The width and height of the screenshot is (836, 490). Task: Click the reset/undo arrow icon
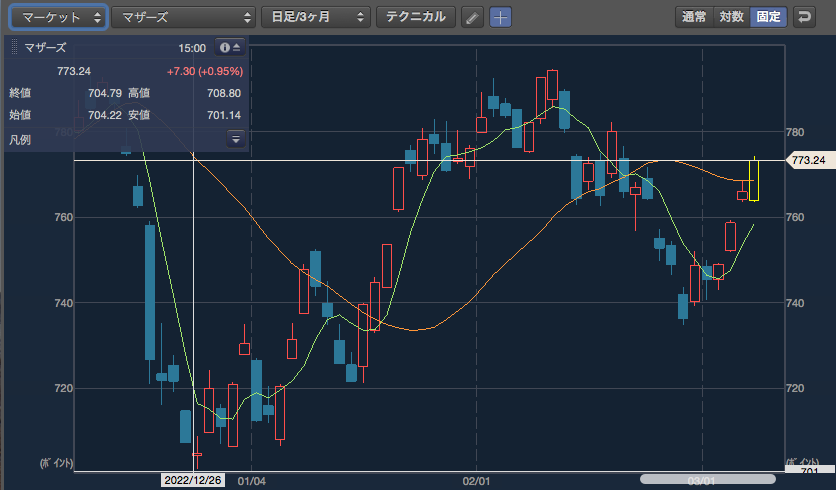804,17
